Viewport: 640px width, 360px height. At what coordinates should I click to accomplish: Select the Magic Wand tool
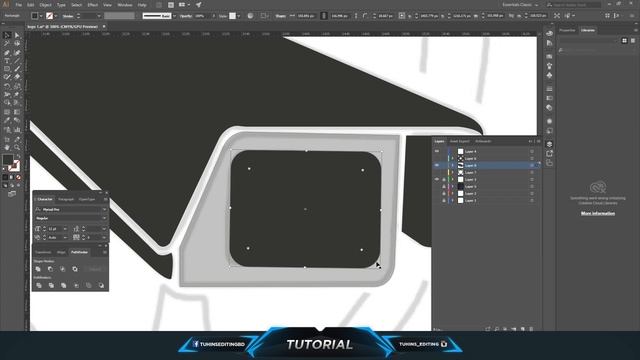7,44
